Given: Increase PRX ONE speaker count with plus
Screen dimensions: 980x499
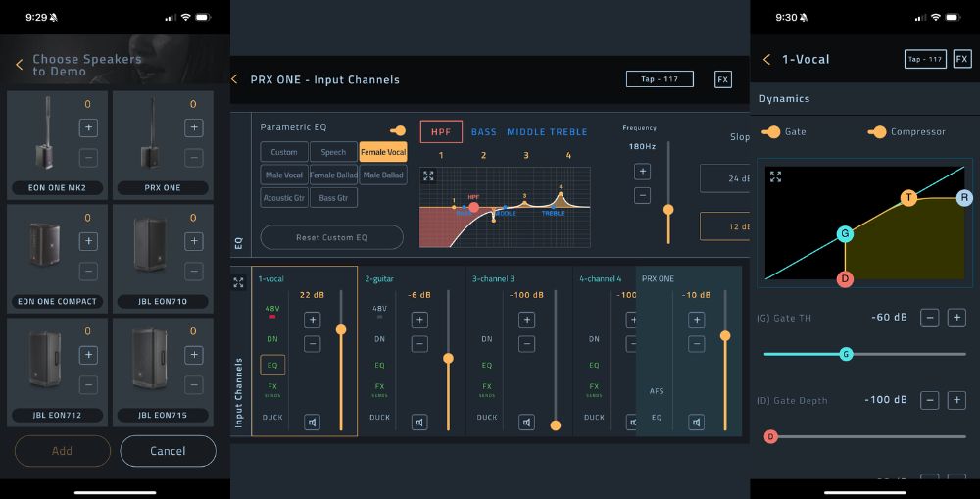Looking at the screenshot, I should pyautogui.click(x=194, y=127).
